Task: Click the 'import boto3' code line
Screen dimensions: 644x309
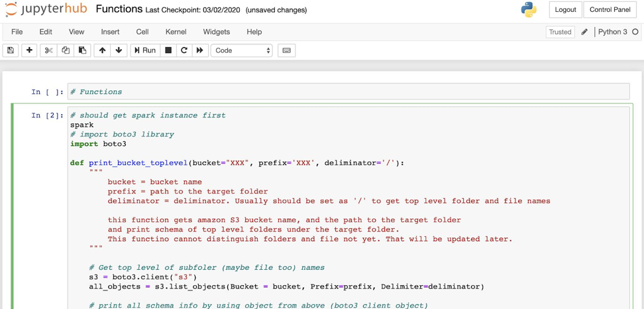Action: click(98, 144)
